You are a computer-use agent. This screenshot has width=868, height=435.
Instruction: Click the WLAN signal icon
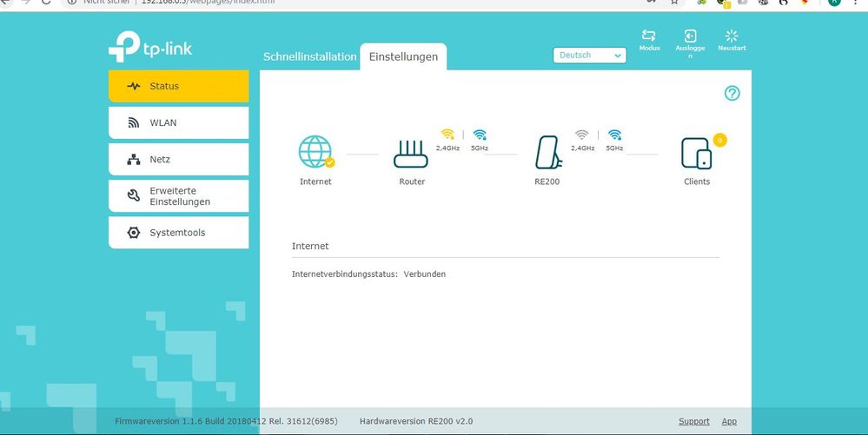(134, 123)
